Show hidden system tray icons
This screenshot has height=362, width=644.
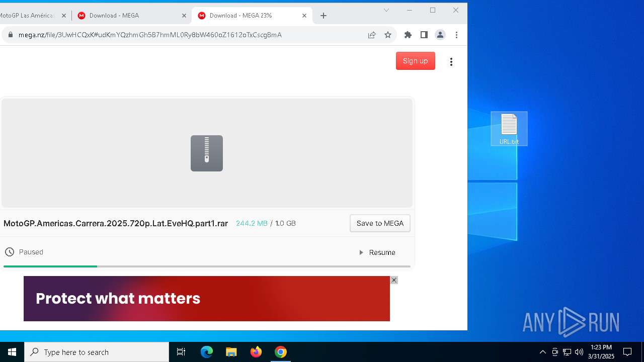click(543, 352)
